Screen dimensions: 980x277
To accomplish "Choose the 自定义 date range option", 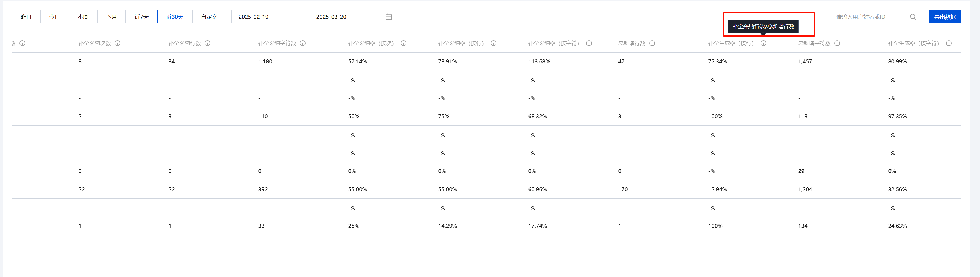I will [x=209, y=17].
